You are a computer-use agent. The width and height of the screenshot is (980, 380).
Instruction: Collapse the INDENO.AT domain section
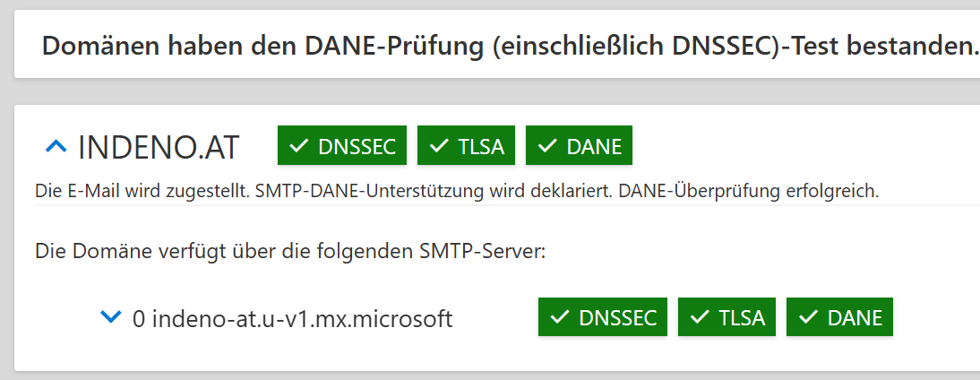click(56, 147)
